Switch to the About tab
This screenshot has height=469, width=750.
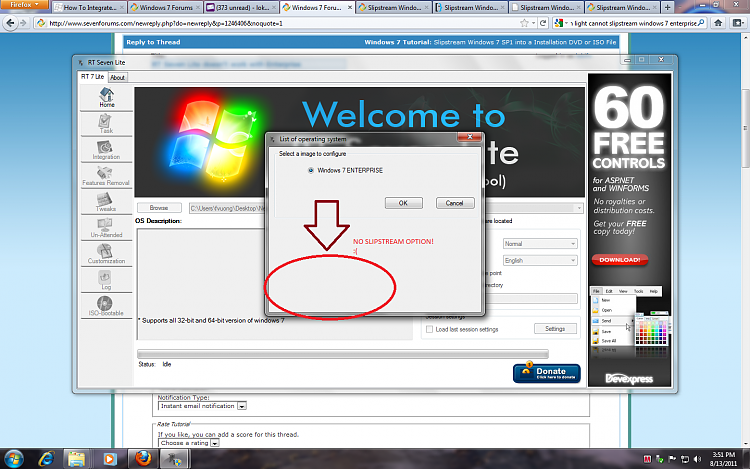[x=117, y=77]
